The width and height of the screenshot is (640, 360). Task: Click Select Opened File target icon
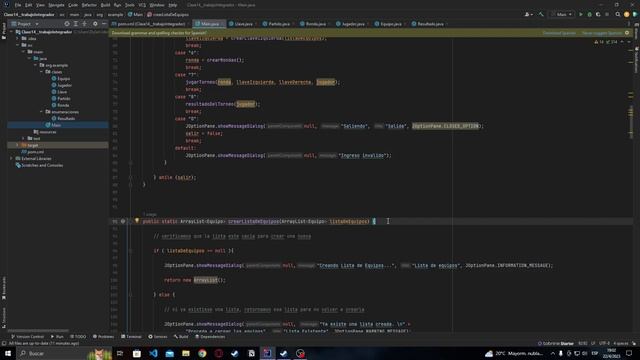pos(67,24)
